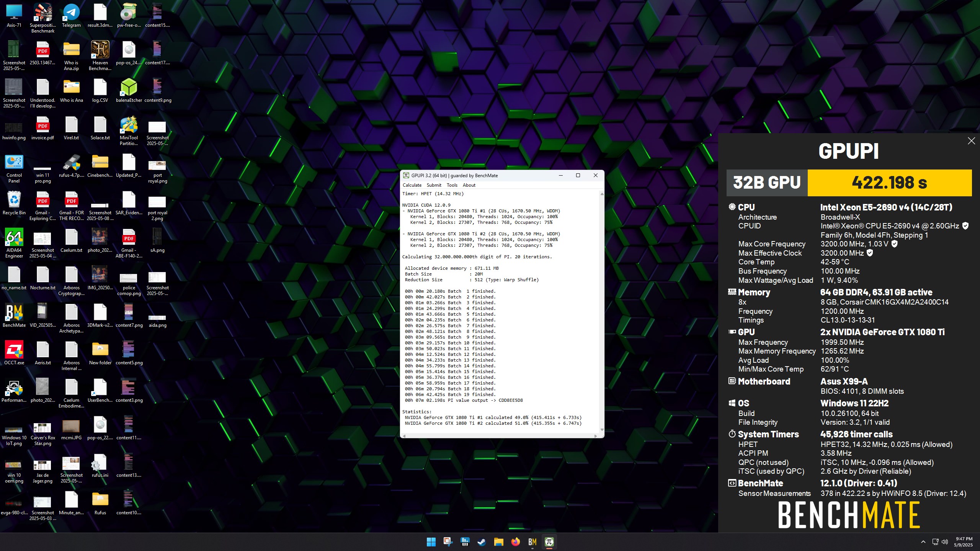Select the log.CSV desktop file

100,90
